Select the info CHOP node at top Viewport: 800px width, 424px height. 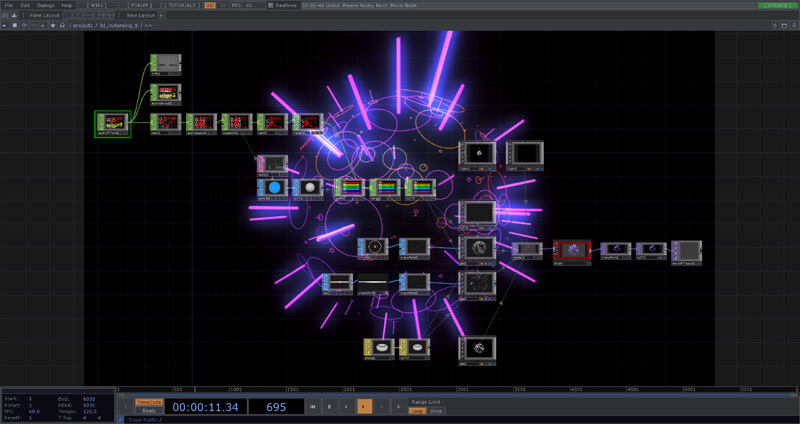pyautogui.click(x=165, y=65)
